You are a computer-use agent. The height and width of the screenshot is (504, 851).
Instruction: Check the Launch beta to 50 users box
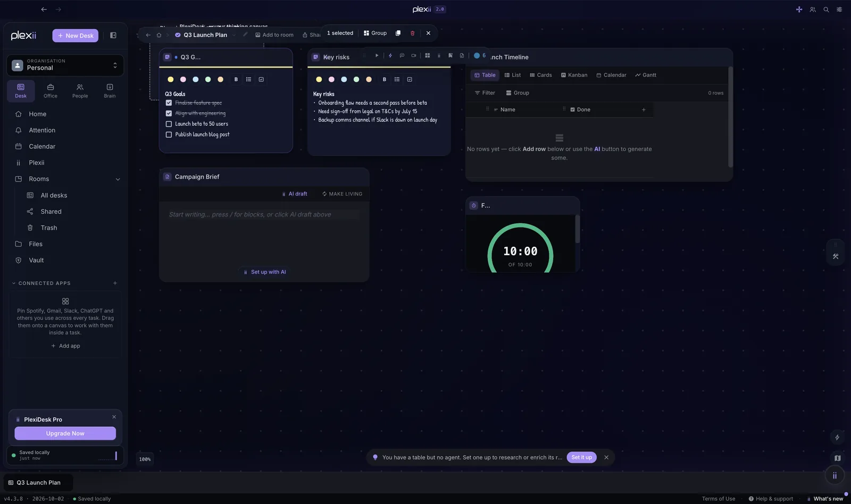coord(169,124)
